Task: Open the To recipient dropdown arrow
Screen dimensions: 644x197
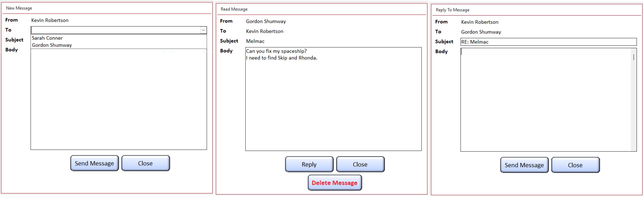Action: (203, 30)
